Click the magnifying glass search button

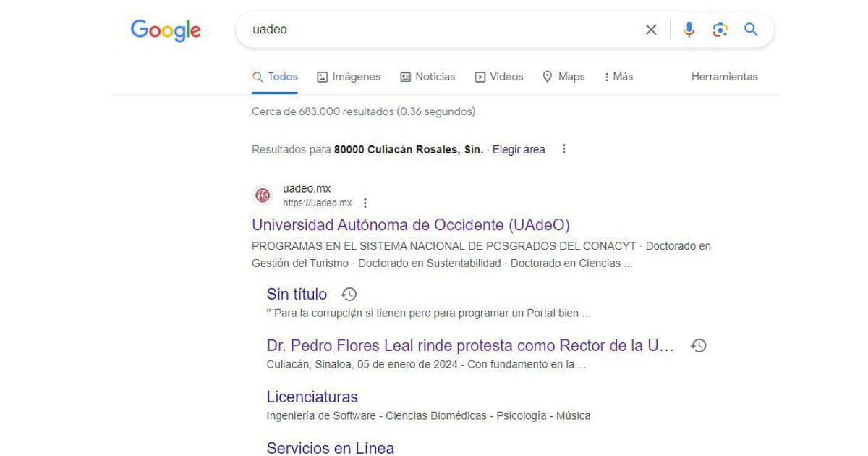(x=751, y=30)
